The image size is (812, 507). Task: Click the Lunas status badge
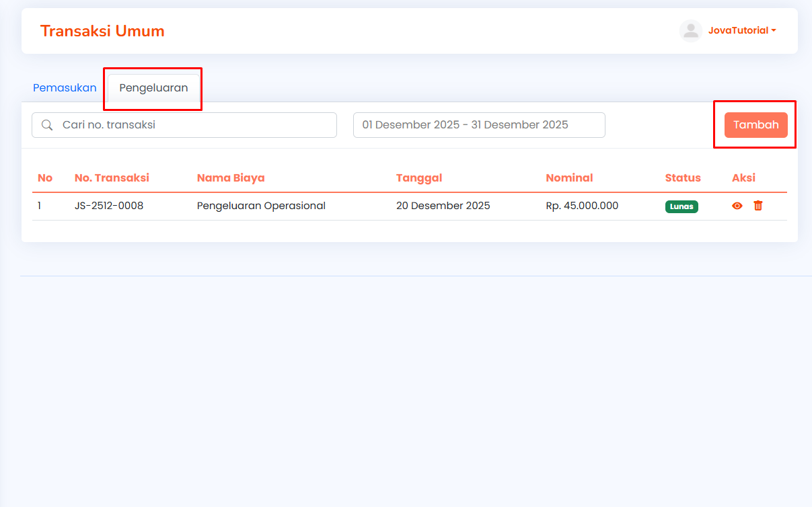coord(681,206)
